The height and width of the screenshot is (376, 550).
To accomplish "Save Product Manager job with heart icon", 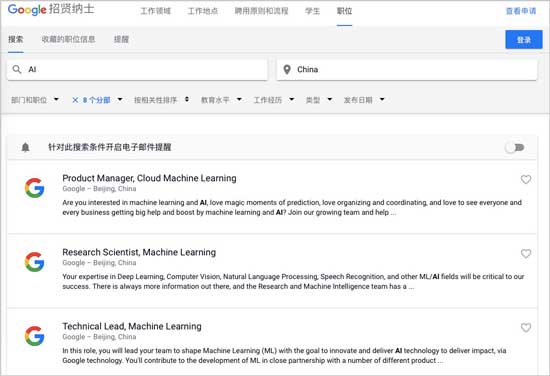I will tap(525, 179).
